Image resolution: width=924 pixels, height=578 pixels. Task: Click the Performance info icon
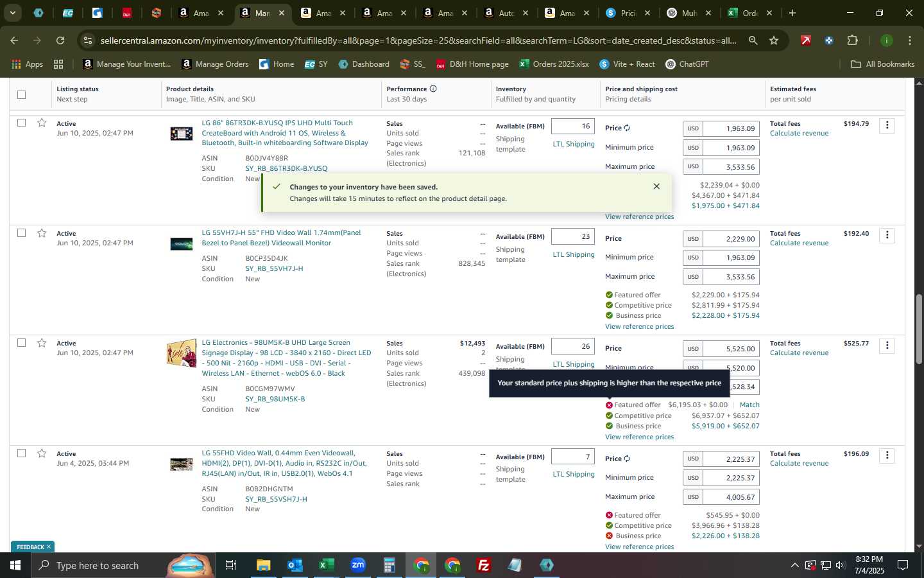click(433, 89)
